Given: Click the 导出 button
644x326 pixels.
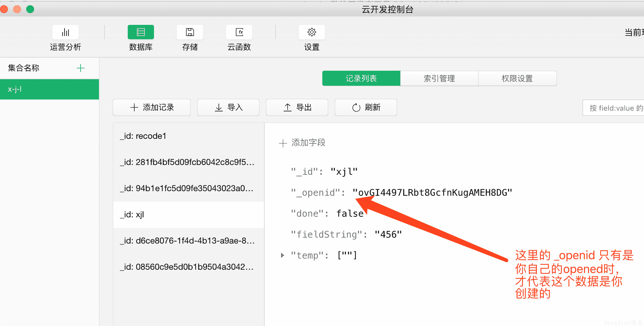Looking at the screenshot, I should [x=297, y=107].
